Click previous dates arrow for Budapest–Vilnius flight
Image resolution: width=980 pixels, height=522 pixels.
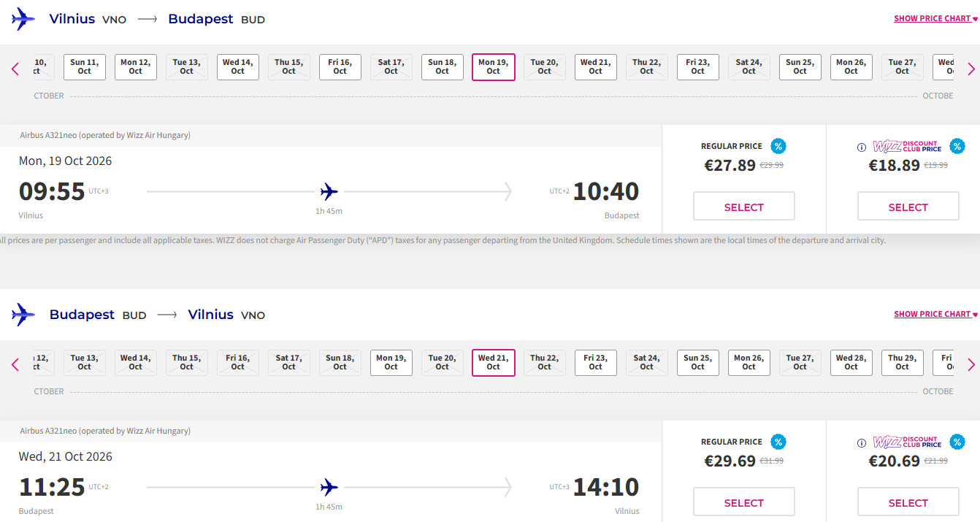tap(15, 365)
